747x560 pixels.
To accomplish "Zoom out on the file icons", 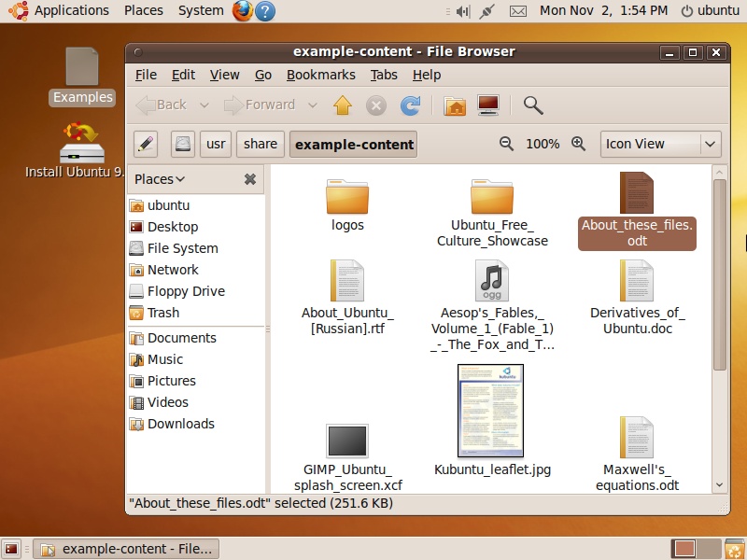I will [x=507, y=144].
